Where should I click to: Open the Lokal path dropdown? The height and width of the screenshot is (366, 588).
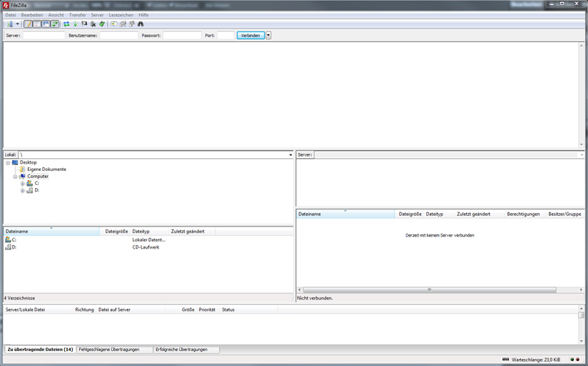pos(291,155)
